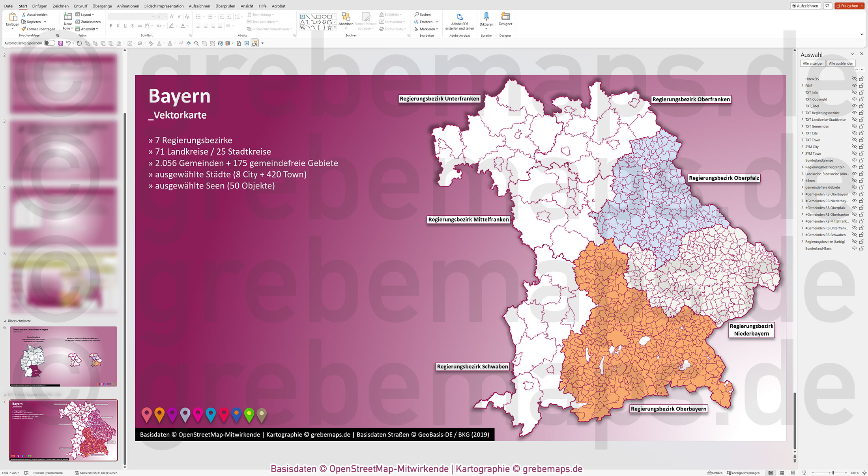Expand the PINS group in Auswahl pane

pos(803,86)
